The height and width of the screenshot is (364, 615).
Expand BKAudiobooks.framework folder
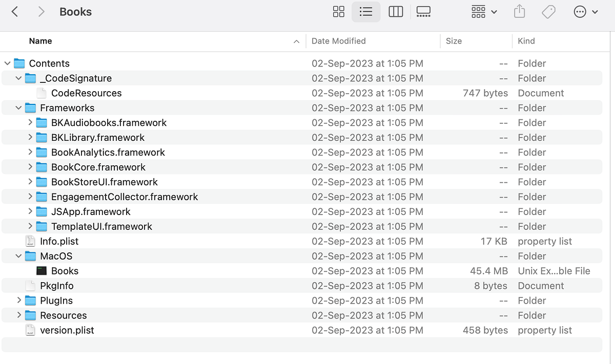[30, 122]
